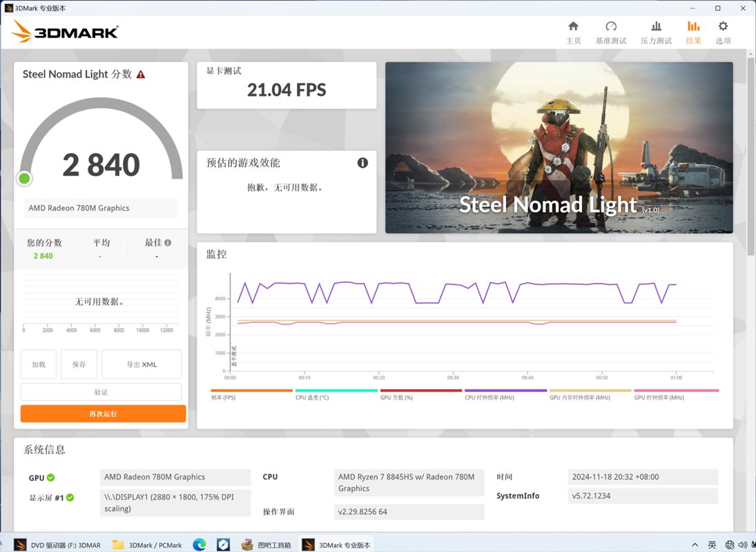Open the 3DMark / PCMark folder in taskbar
Viewport: 756px width, 552px height.
147,545
